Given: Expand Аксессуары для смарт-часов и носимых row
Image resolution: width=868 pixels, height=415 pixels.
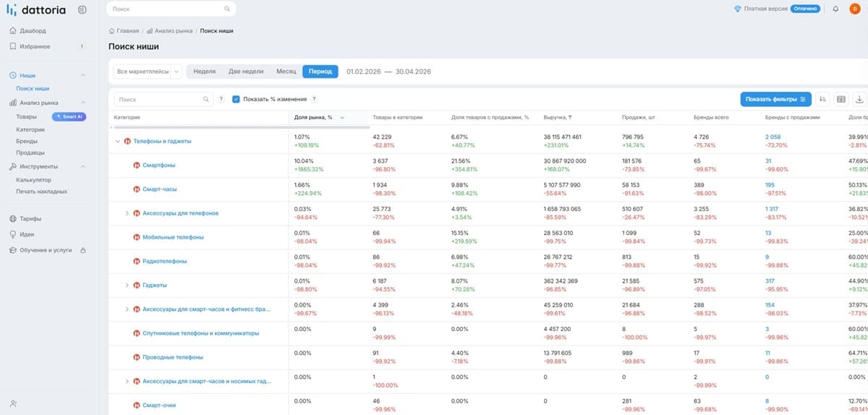Looking at the screenshot, I should tap(127, 381).
